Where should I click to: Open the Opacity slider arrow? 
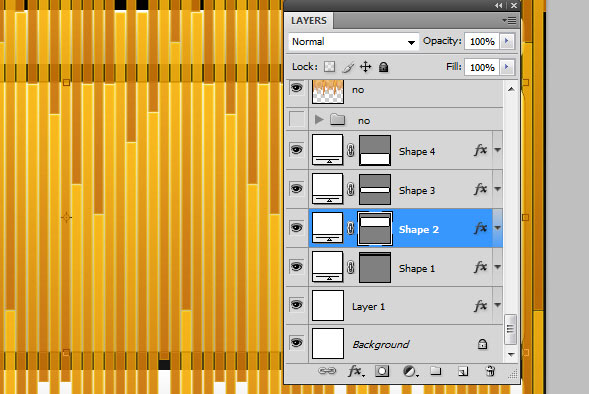tap(507, 41)
